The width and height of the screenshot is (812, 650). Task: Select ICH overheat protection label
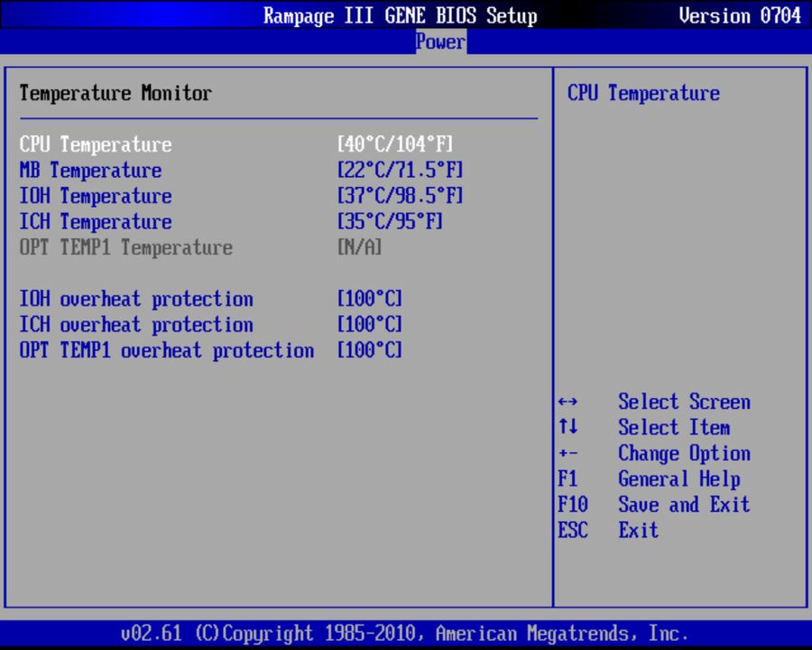[x=136, y=326]
